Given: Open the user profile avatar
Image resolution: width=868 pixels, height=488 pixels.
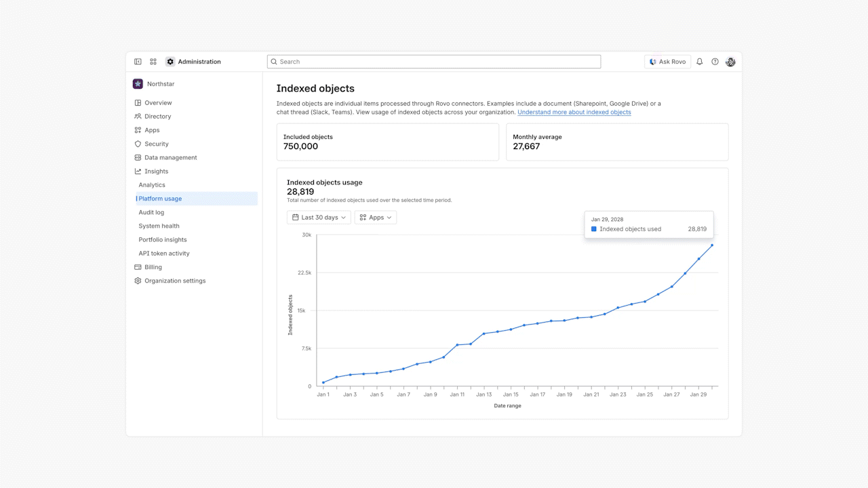Looking at the screenshot, I should [730, 62].
